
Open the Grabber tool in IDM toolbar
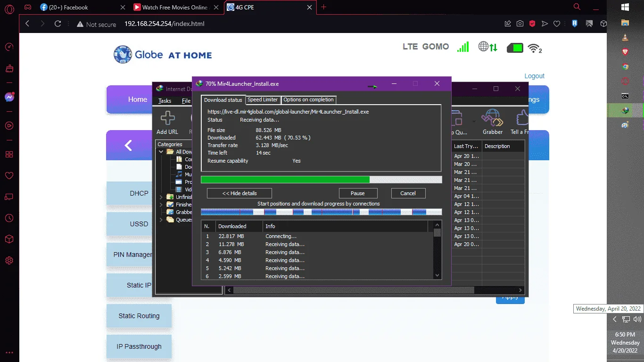[x=493, y=122]
